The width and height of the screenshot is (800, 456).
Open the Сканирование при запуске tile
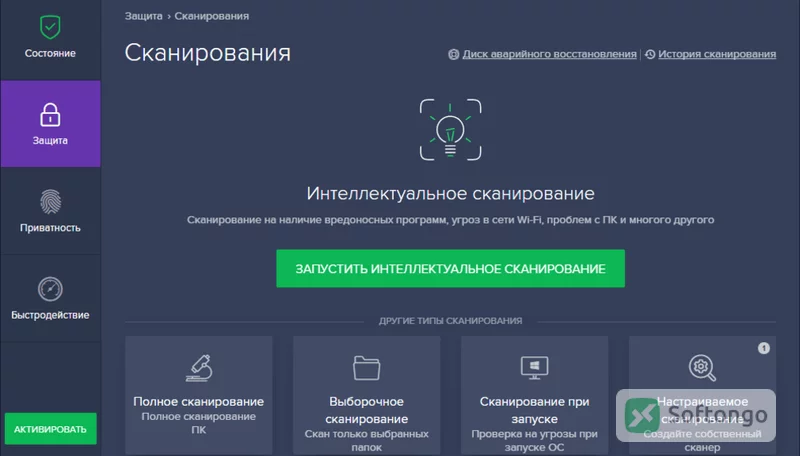click(x=534, y=395)
